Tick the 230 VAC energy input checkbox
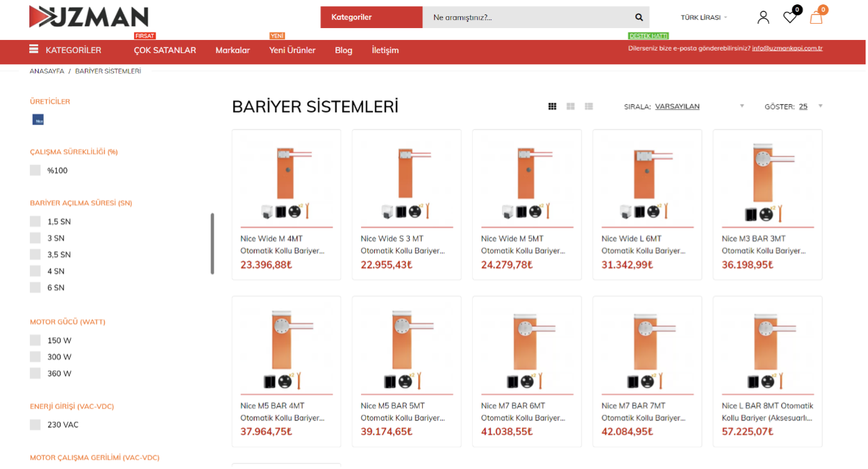The width and height of the screenshot is (868, 469). click(x=35, y=425)
